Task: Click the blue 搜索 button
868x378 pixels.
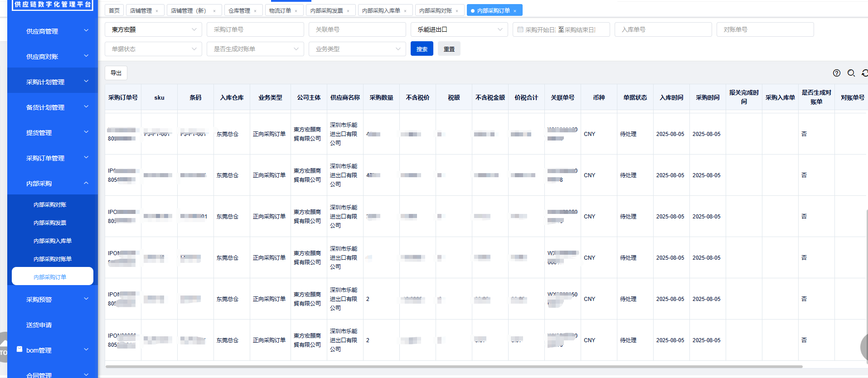Action: pos(422,49)
